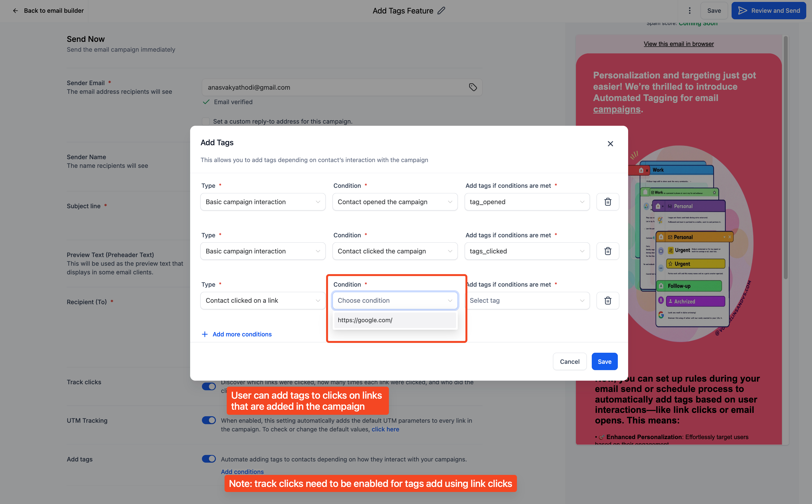Open the Select tag dropdown
Image resolution: width=812 pixels, height=504 pixels.
tap(527, 300)
